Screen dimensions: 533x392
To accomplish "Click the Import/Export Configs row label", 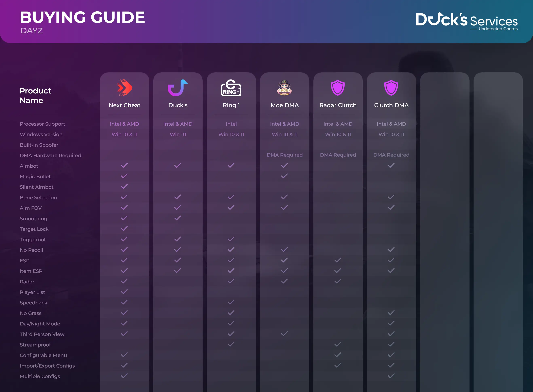I will [47, 366].
